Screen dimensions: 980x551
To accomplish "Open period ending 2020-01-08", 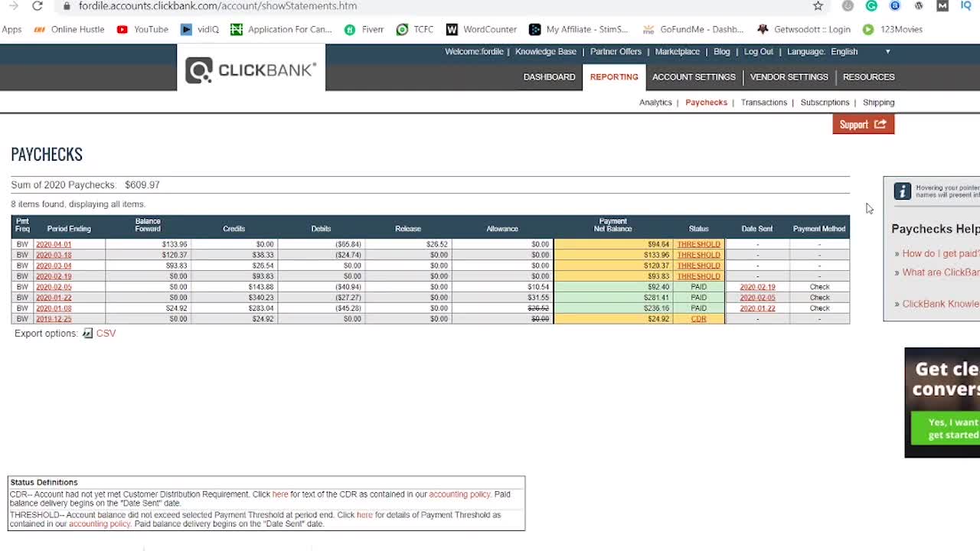I will (54, 308).
